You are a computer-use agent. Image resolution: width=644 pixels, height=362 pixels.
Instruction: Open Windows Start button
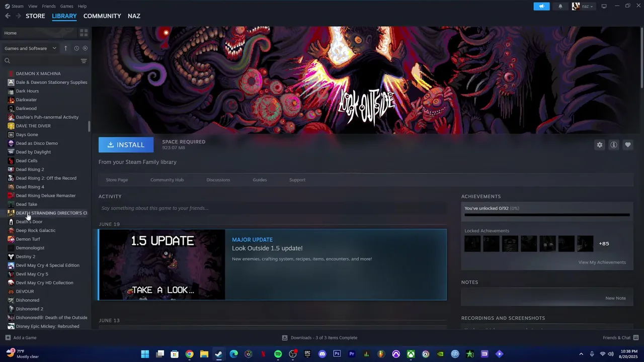[145, 354]
